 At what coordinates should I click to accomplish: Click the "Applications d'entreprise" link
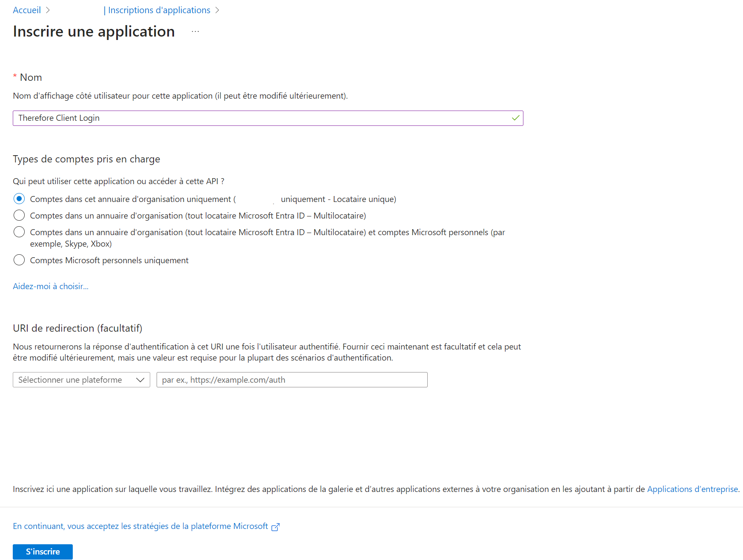692,489
